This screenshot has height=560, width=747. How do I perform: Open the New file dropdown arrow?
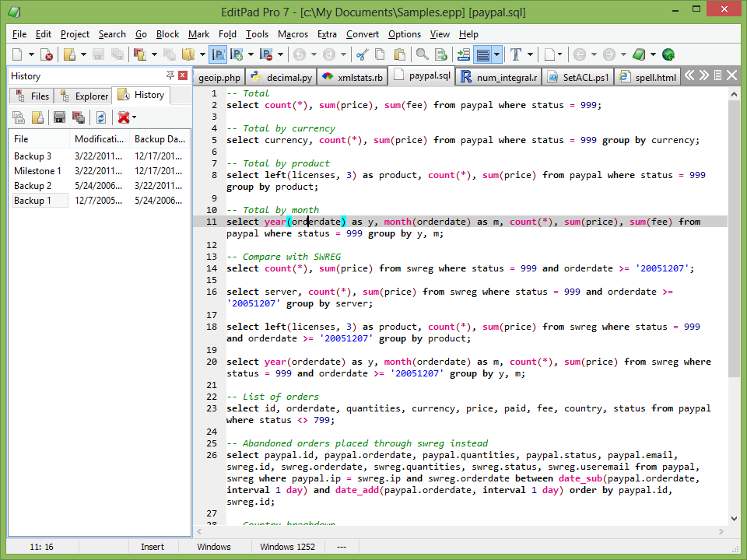pos(30,54)
